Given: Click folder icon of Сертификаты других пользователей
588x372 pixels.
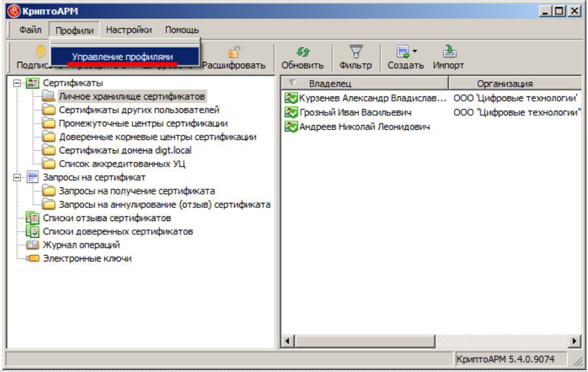Looking at the screenshot, I should (x=48, y=109).
